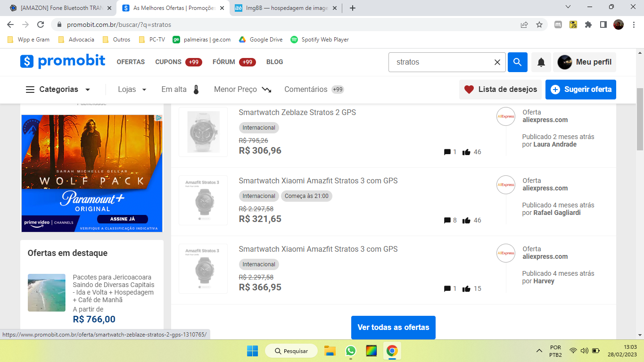
Task: Open the Jericoacoara beach thumbnail
Action: click(47, 293)
